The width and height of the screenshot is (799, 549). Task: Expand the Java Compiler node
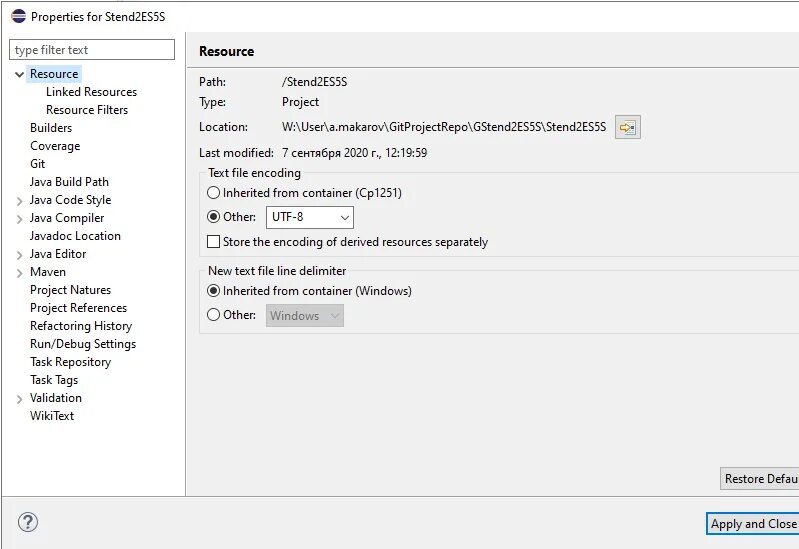coord(19,219)
